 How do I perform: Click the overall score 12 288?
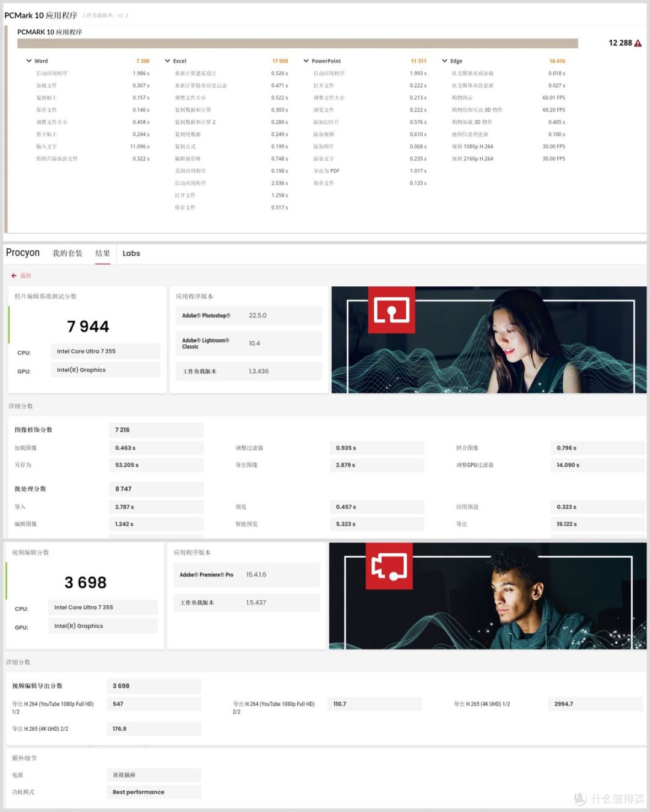(x=621, y=43)
